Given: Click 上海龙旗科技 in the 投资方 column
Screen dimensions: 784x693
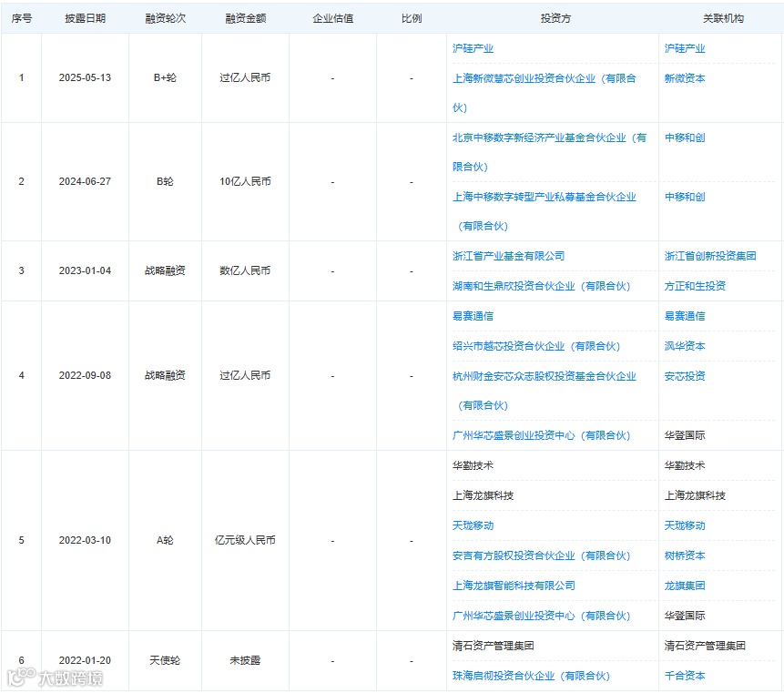Looking at the screenshot, I should [x=483, y=495].
